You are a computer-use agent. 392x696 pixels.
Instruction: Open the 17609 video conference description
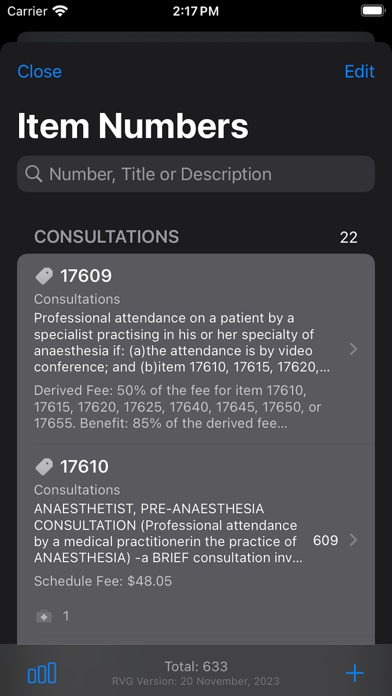pyautogui.click(x=182, y=343)
